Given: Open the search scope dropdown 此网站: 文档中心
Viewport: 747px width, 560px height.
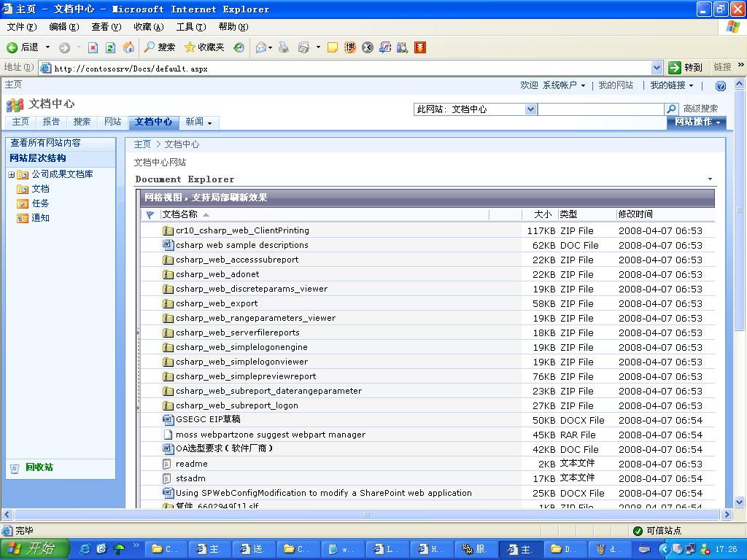Looking at the screenshot, I should tap(475, 109).
